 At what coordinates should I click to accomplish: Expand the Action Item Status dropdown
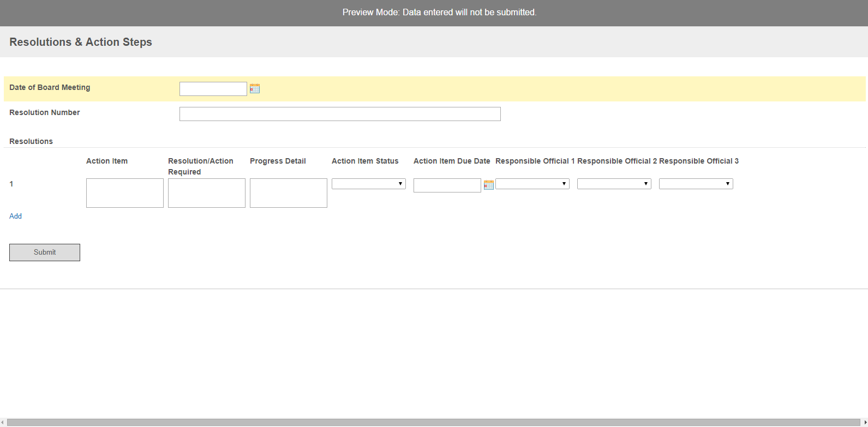point(369,184)
